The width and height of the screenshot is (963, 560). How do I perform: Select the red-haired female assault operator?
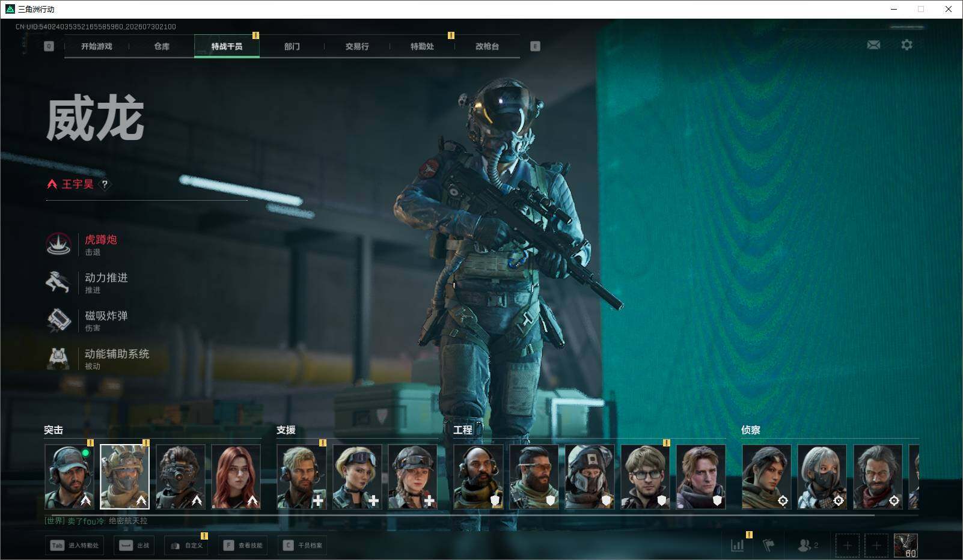click(x=236, y=477)
